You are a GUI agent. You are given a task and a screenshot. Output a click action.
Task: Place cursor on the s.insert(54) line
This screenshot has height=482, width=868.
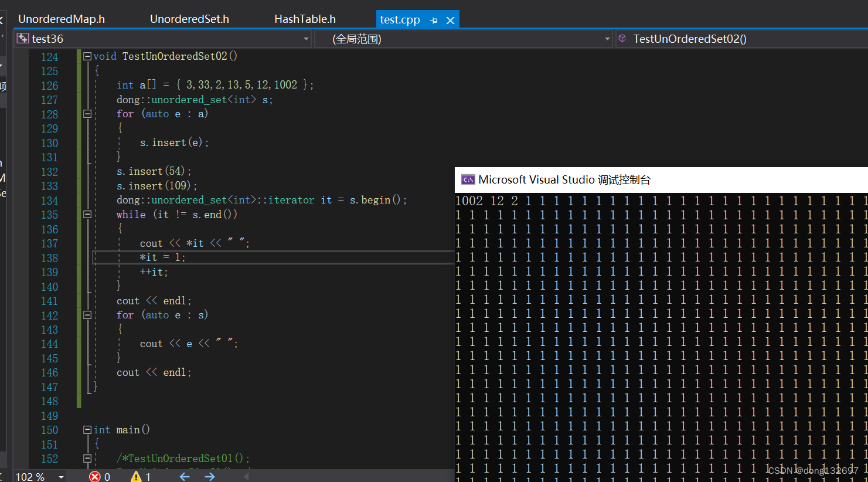154,171
